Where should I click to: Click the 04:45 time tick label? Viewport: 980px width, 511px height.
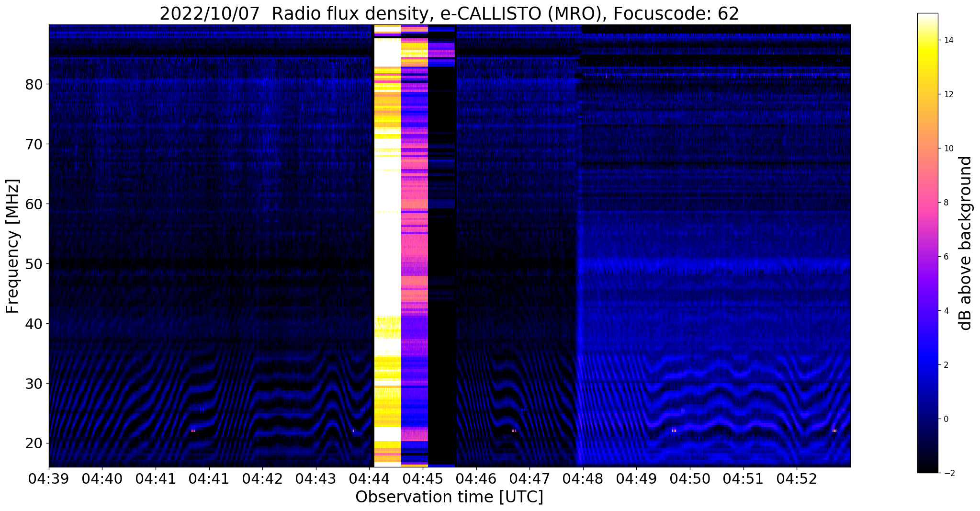click(423, 479)
